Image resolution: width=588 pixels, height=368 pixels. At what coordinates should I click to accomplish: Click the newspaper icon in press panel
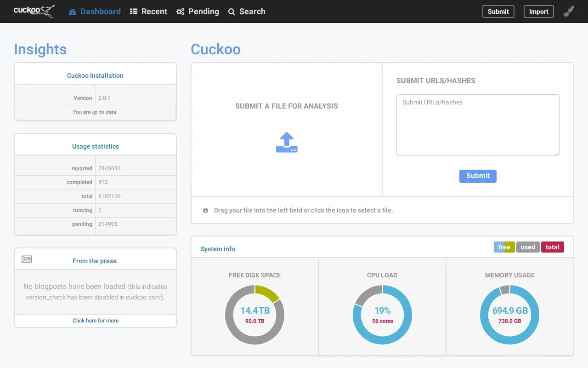(27, 259)
